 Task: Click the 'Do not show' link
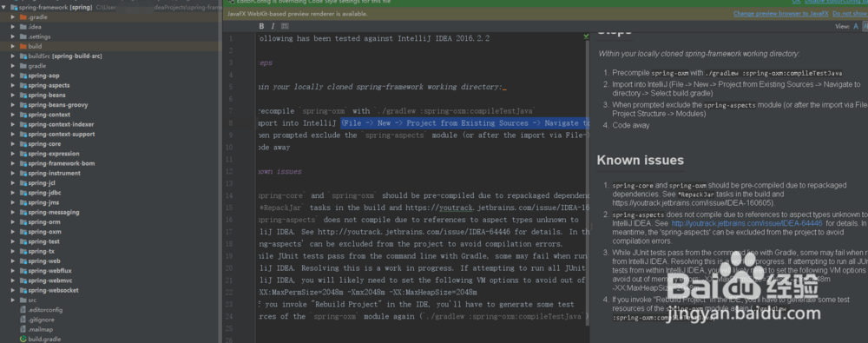(x=850, y=13)
